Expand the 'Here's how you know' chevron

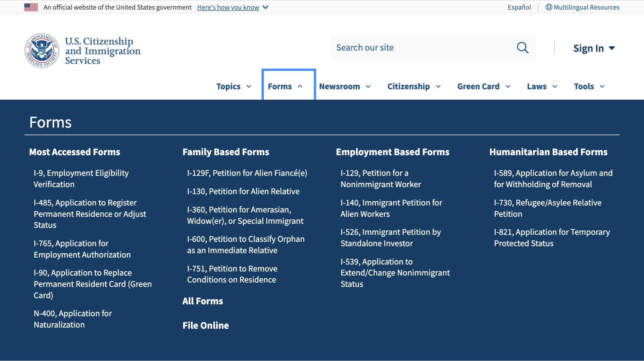266,7
